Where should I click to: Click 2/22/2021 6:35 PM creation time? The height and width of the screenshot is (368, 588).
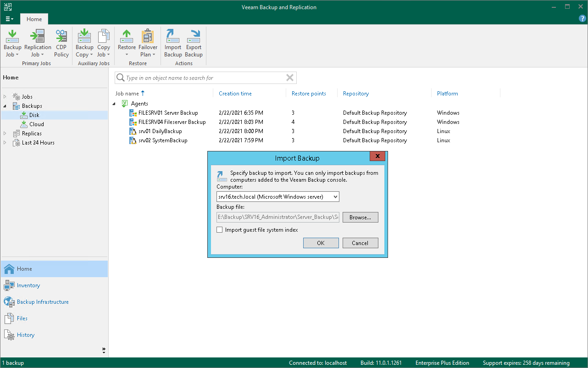pyautogui.click(x=241, y=113)
